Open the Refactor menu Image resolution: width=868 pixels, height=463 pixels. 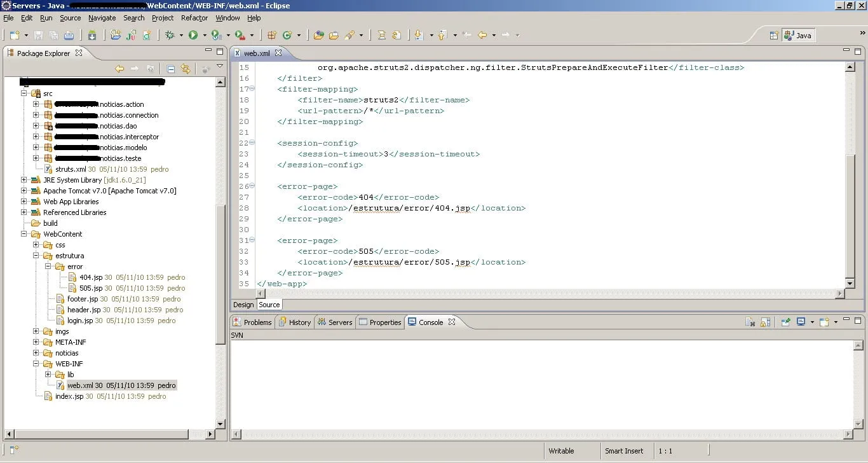pyautogui.click(x=194, y=18)
